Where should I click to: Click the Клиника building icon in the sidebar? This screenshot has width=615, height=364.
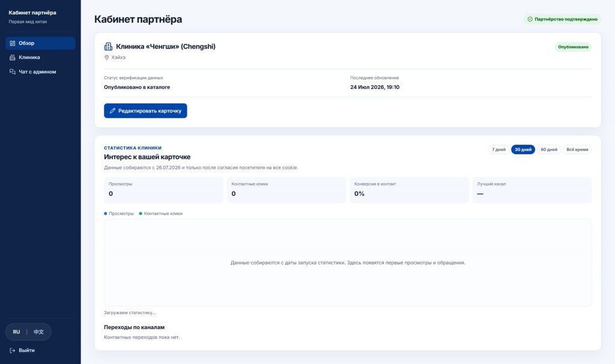tap(13, 57)
